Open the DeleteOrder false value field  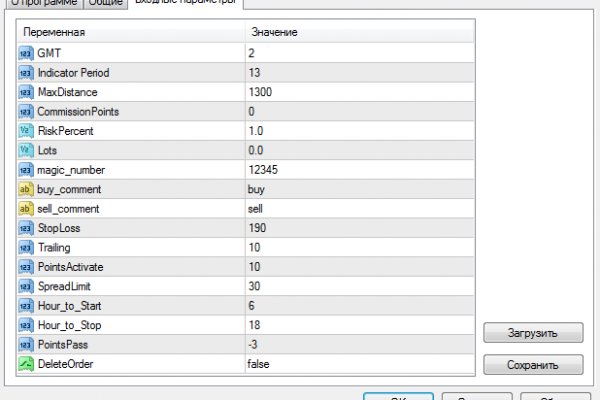click(355, 365)
